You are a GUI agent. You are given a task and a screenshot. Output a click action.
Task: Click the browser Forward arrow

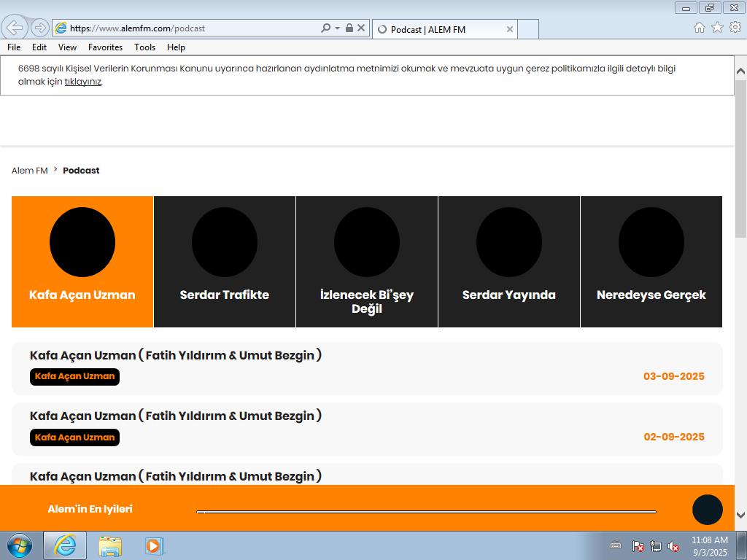(x=40, y=28)
